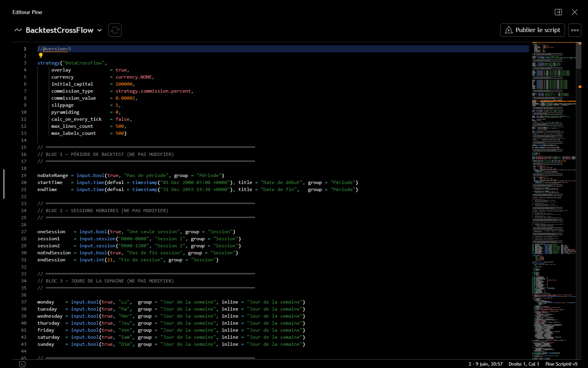Screen dimensions: 588x368
Task: Click the wave script-type icon beside BacktestCrossFlow
Action: [x=18, y=30]
